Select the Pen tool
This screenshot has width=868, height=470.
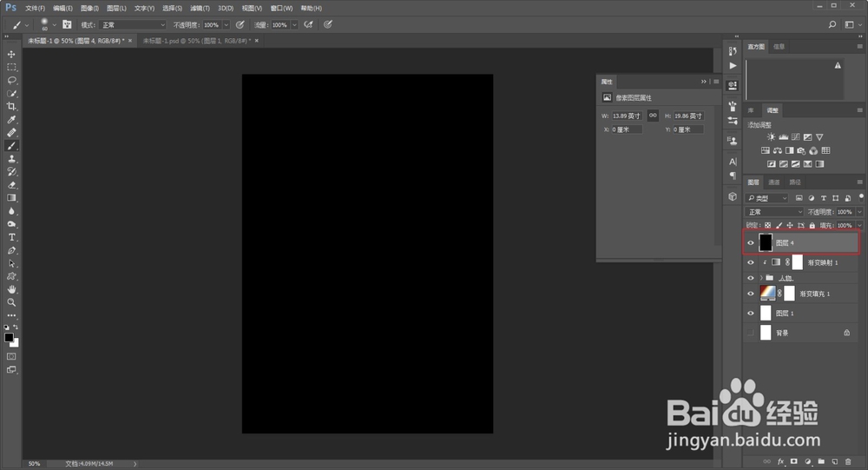(x=11, y=250)
